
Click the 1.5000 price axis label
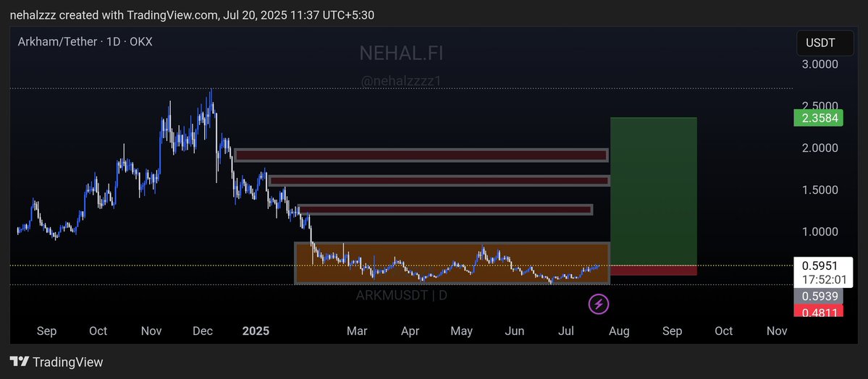click(818, 189)
